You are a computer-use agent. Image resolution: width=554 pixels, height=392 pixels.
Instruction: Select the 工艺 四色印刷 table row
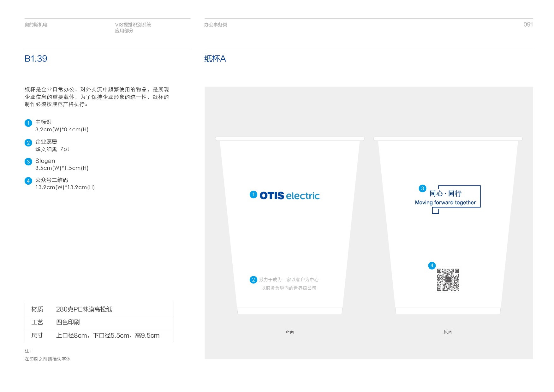coord(99,322)
